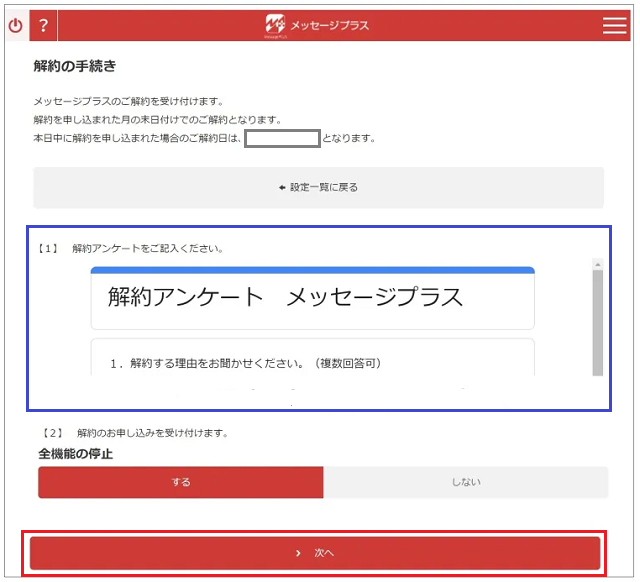Select する for 全機能の停止

pyautogui.click(x=181, y=482)
